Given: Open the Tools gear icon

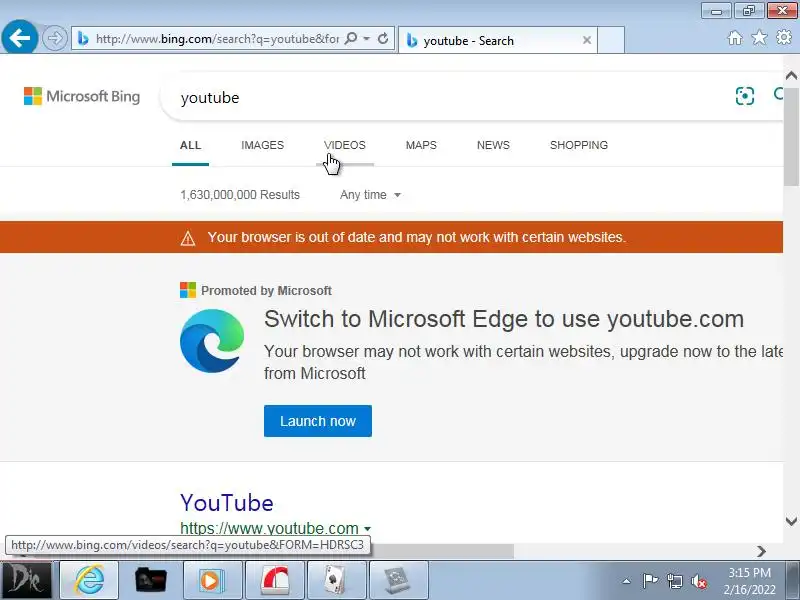Looking at the screenshot, I should [x=784, y=37].
